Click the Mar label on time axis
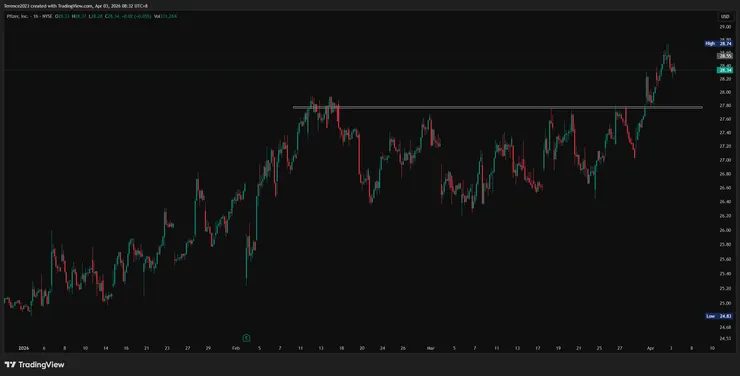The image size is (740, 376). point(430,348)
